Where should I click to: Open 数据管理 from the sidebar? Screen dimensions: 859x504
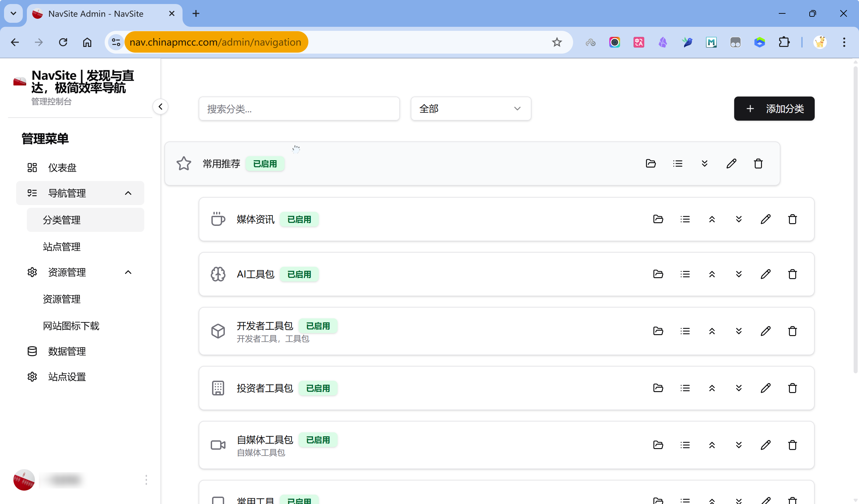[67, 351]
